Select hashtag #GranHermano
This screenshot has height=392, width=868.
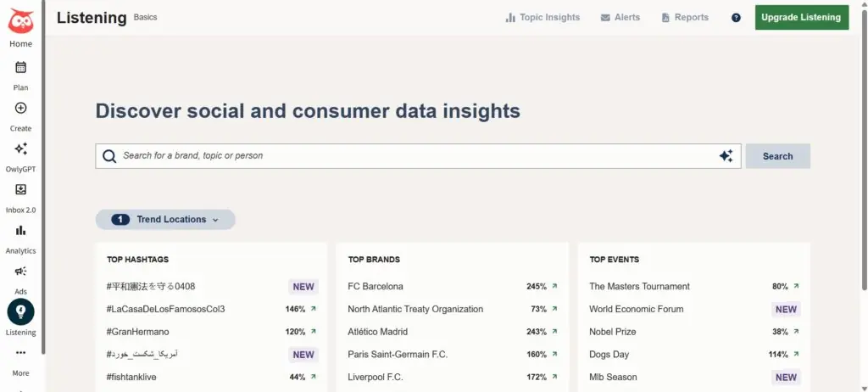(138, 332)
